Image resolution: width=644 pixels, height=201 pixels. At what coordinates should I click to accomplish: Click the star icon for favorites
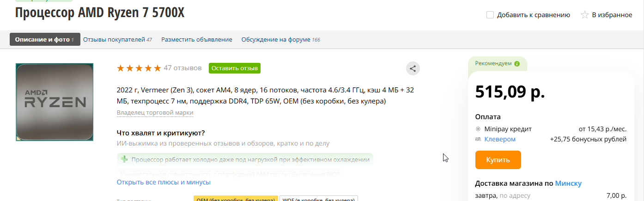[584, 15]
